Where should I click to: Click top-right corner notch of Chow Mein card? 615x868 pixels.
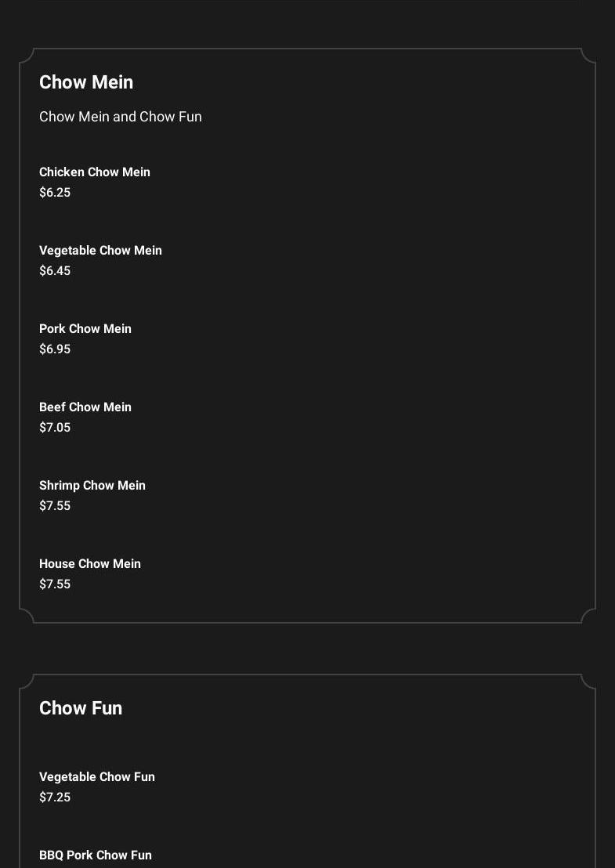(588, 56)
